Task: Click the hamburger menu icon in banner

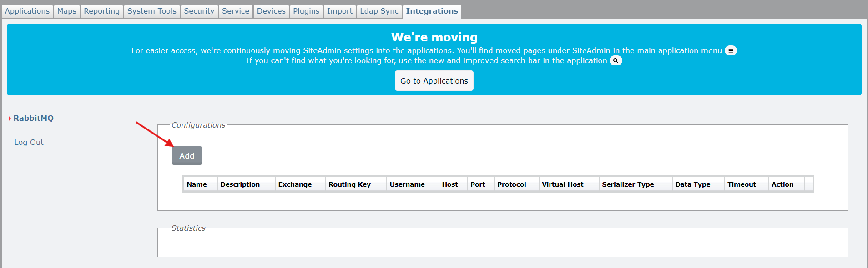Action: tap(731, 50)
